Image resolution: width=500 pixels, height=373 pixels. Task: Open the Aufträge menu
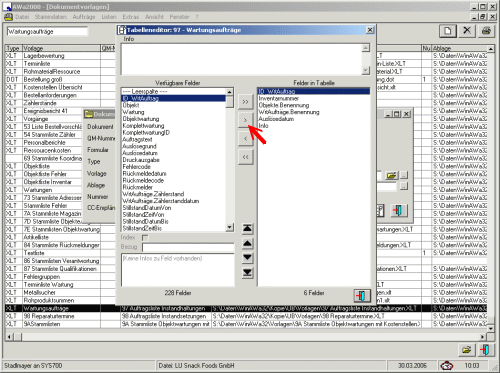(84, 17)
